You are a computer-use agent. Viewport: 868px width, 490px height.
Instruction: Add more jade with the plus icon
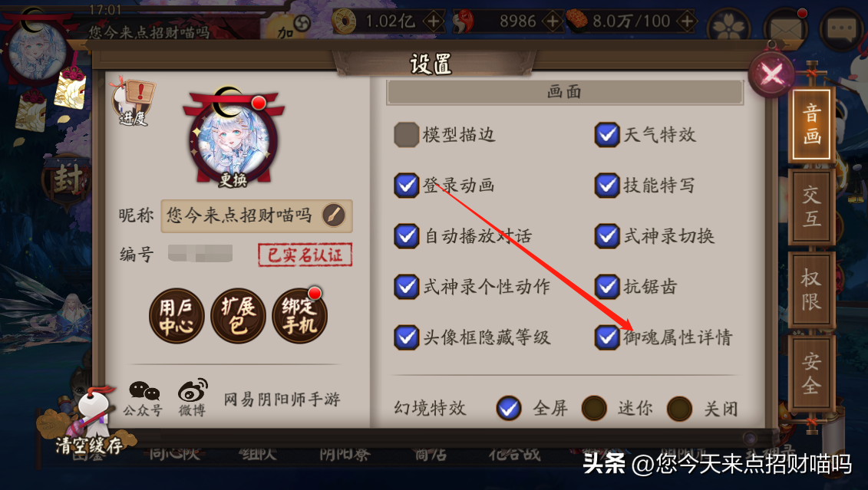click(x=552, y=22)
